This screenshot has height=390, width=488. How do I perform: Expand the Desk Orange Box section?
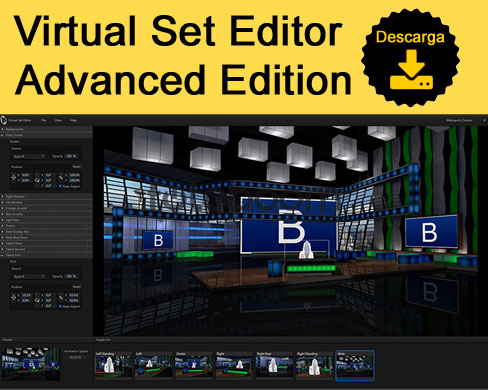pyautogui.click(x=46, y=232)
